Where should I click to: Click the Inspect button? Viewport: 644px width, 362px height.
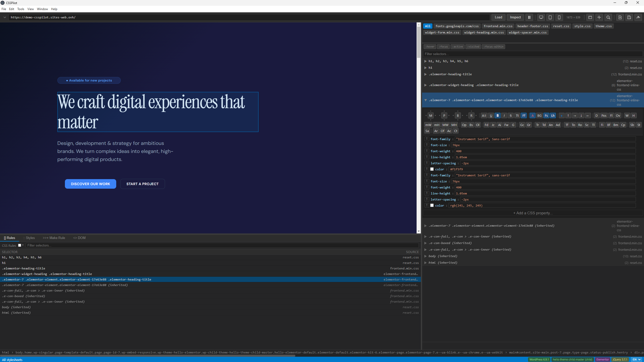515,17
